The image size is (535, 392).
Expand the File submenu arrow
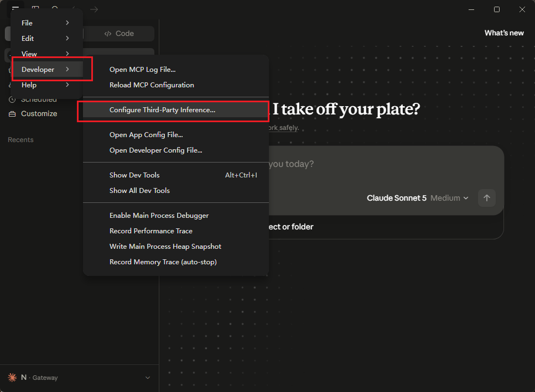pos(67,23)
